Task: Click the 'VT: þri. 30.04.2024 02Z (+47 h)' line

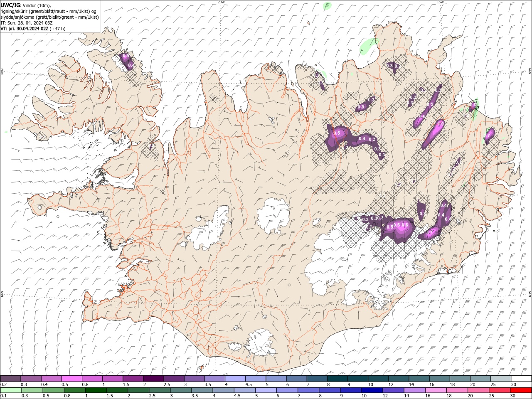Action: [x=33, y=29]
